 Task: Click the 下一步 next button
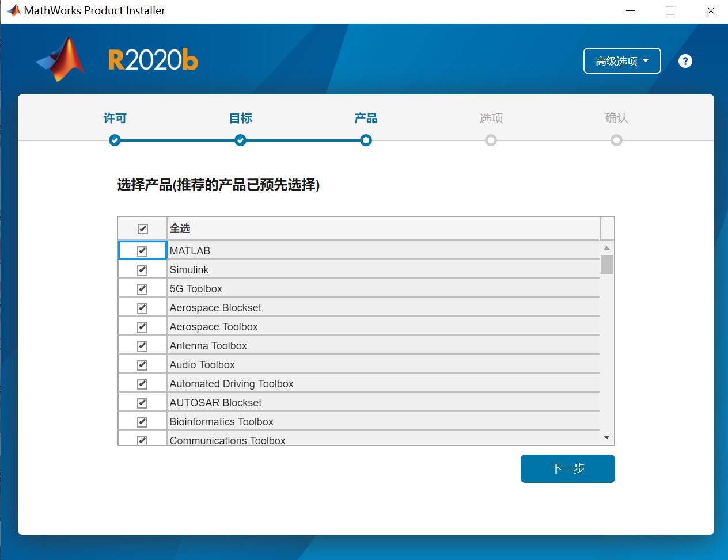pos(568,468)
